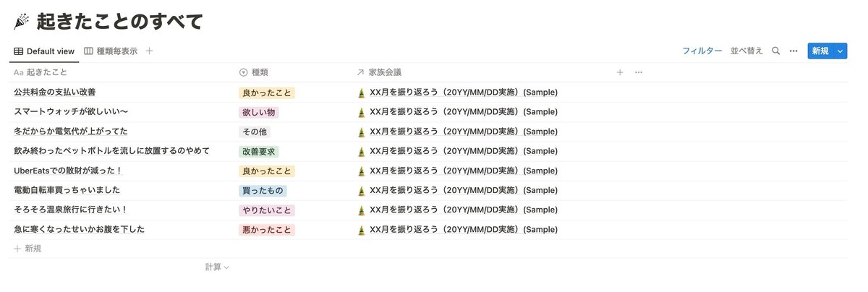This screenshot has width=868, height=292.
Task: Click the フィルター filter button
Action: [x=702, y=51]
